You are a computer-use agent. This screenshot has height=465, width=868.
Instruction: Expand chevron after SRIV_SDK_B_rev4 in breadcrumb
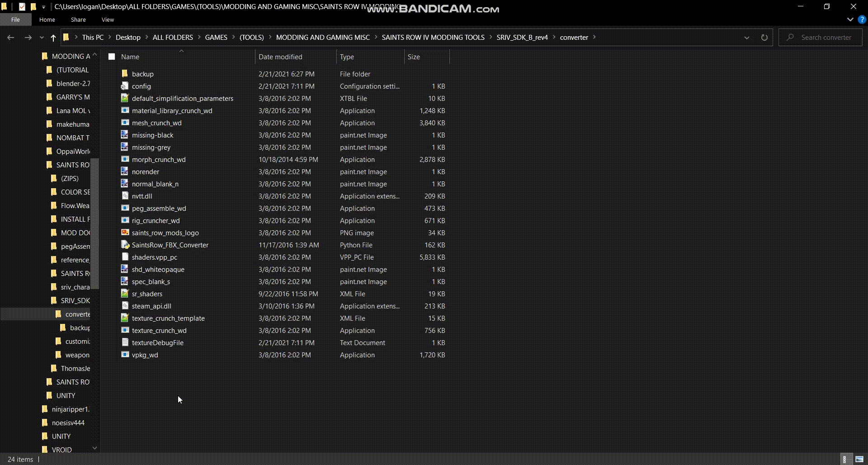554,38
